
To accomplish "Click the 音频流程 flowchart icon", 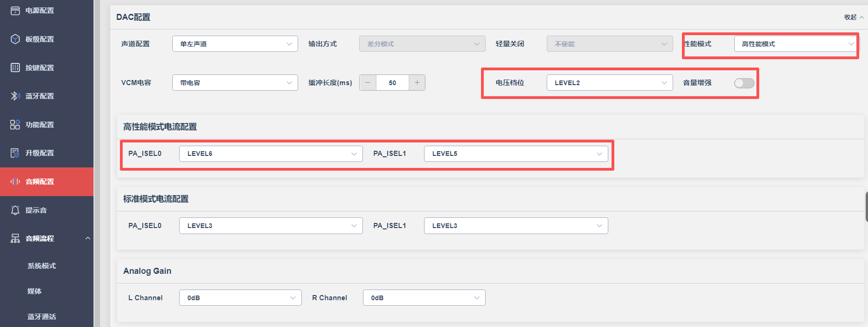I will point(15,238).
